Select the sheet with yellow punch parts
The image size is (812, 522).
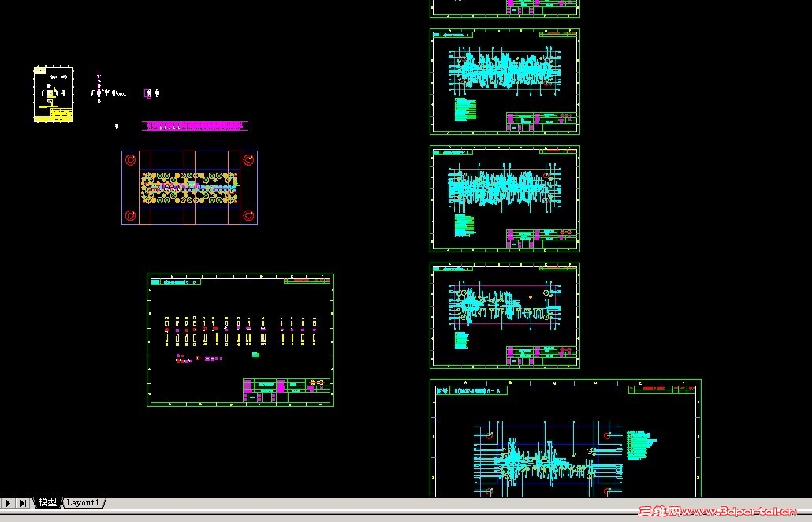pyautogui.click(x=240, y=340)
